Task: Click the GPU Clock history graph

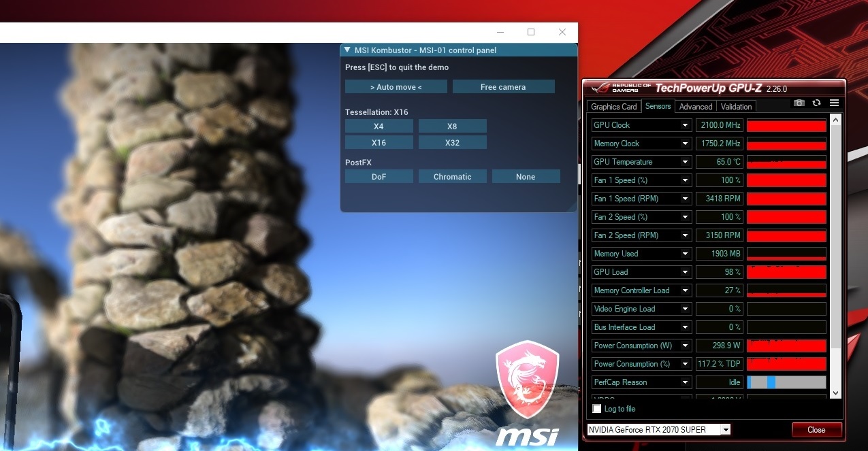Action: (786, 125)
